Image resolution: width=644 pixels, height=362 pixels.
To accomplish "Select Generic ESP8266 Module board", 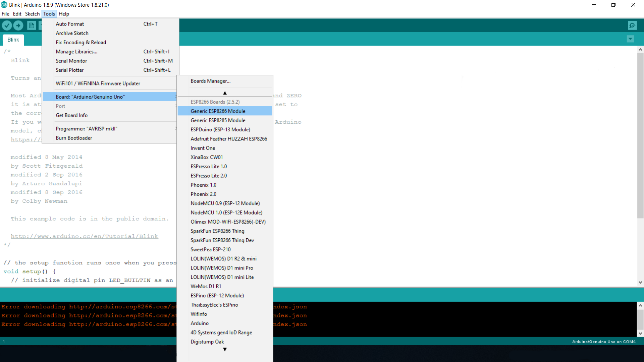I will [x=225, y=111].
